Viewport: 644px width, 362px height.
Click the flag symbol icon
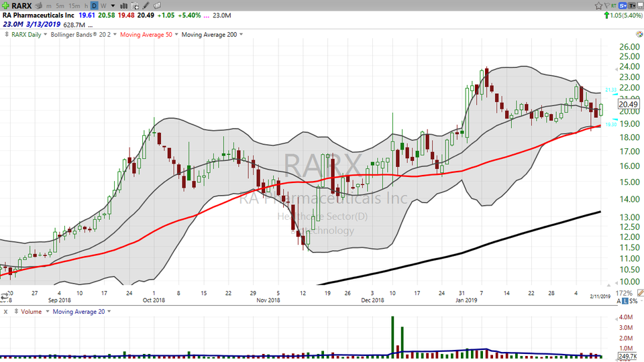click(606, 5)
